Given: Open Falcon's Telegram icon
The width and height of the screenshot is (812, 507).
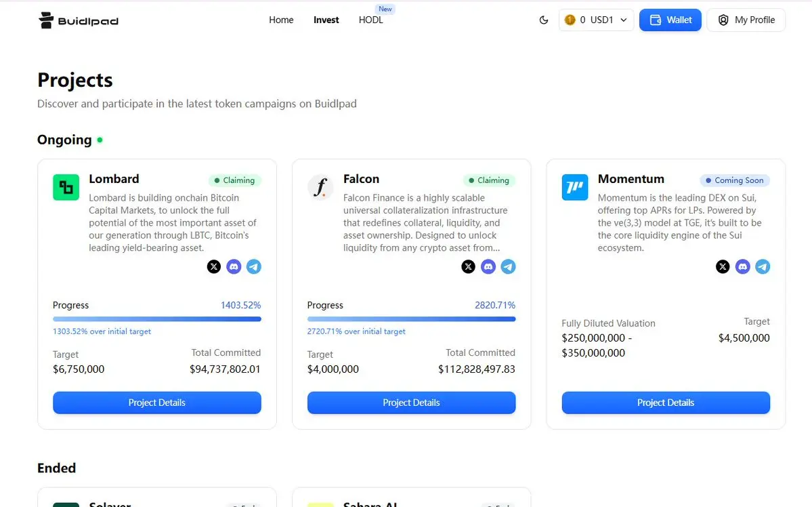Looking at the screenshot, I should [x=508, y=266].
